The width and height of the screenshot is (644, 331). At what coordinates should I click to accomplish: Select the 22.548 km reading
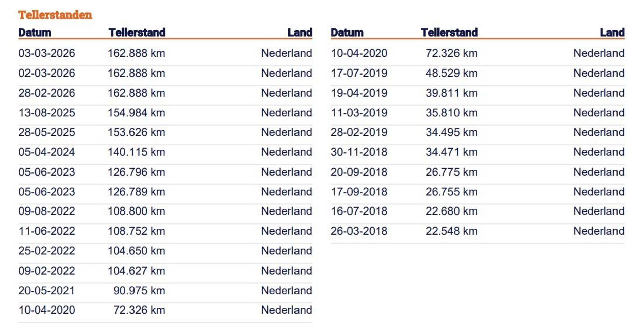click(x=451, y=231)
